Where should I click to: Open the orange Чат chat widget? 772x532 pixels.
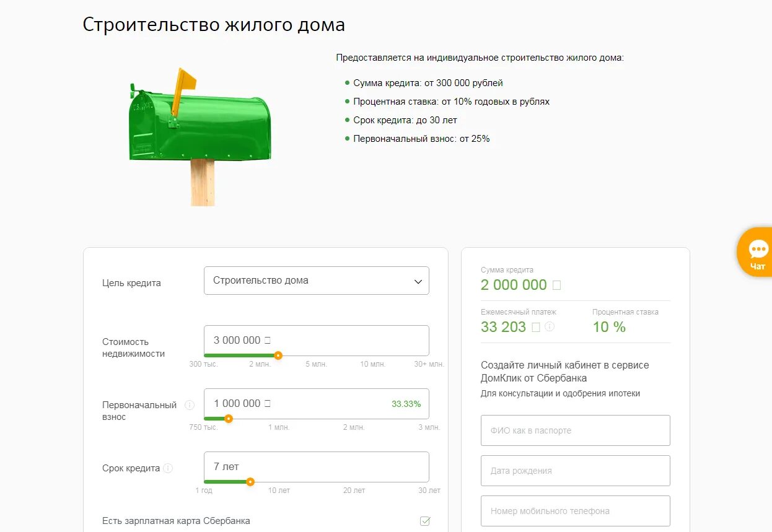click(x=756, y=253)
